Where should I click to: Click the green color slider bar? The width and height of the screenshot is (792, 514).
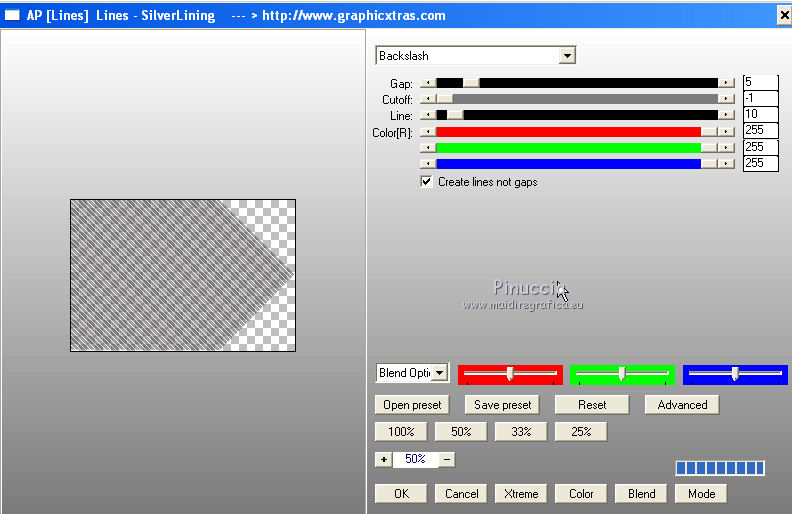(577, 148)
